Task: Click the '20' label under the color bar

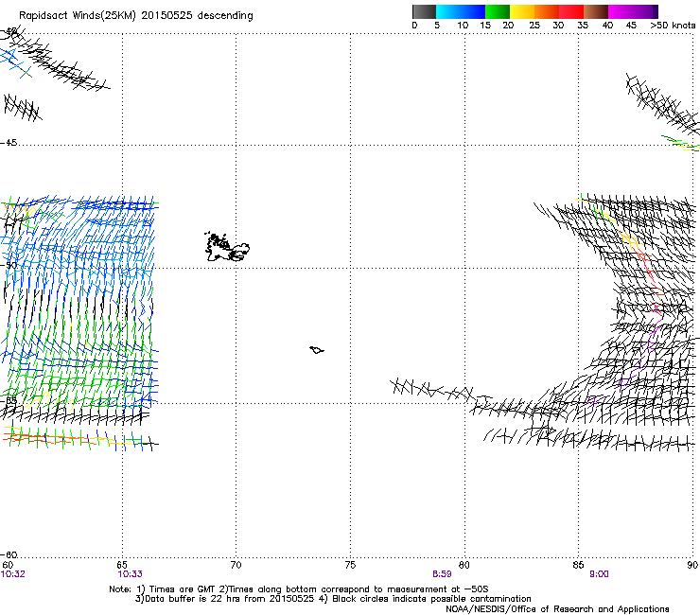Action: point(508,26)
